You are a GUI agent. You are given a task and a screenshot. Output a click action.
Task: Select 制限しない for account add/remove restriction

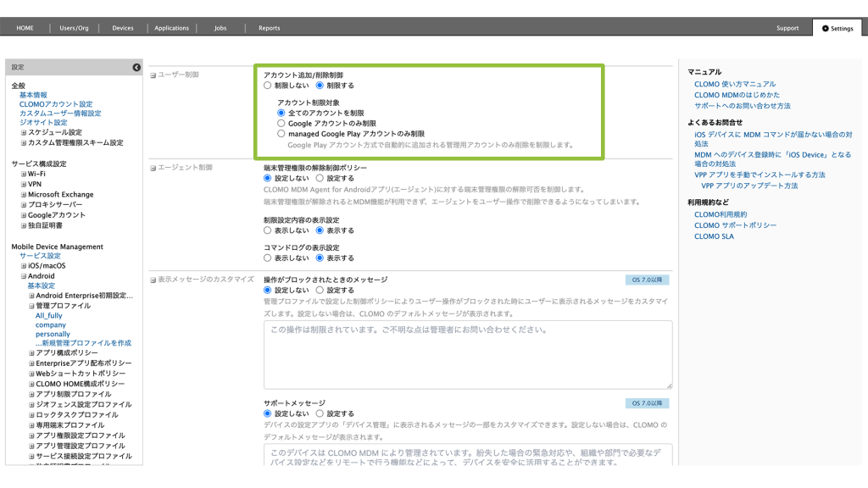click(x=268, y=86)
